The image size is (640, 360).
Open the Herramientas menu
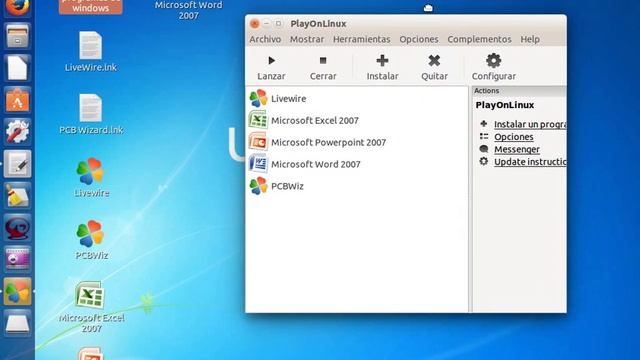click(362, 39)
